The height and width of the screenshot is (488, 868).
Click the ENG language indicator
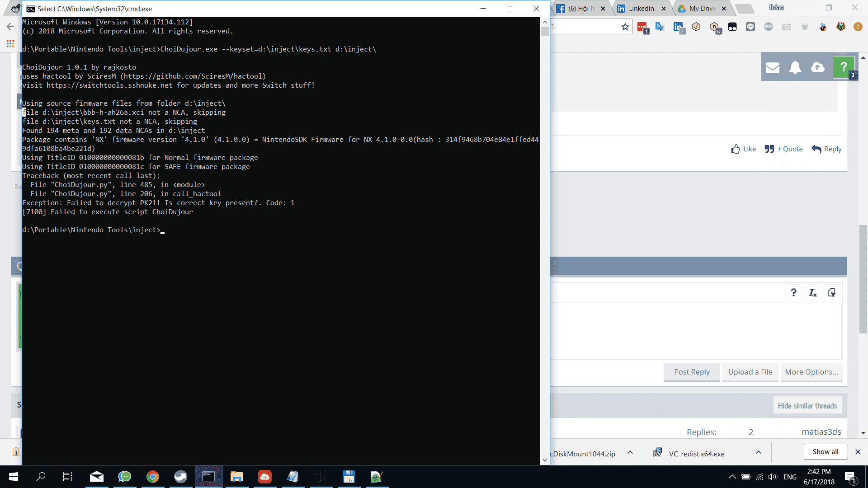click(790, 477)
